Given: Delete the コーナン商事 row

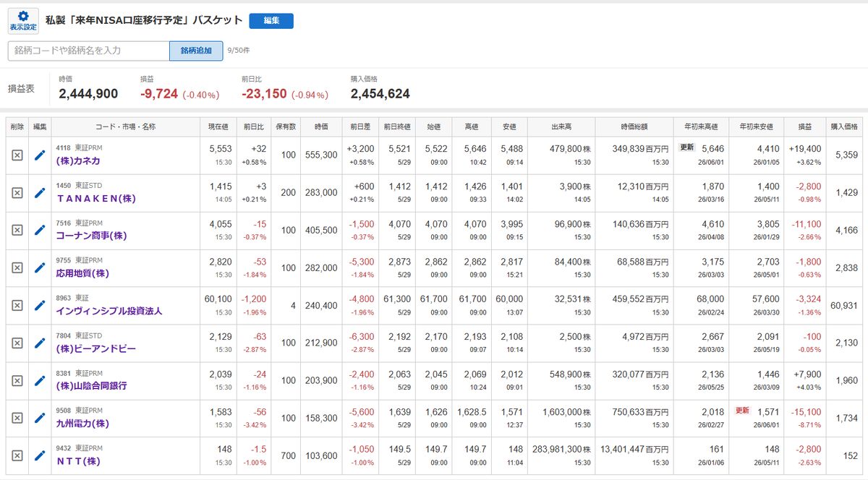Looking at the screenshot, I should 17,230.
